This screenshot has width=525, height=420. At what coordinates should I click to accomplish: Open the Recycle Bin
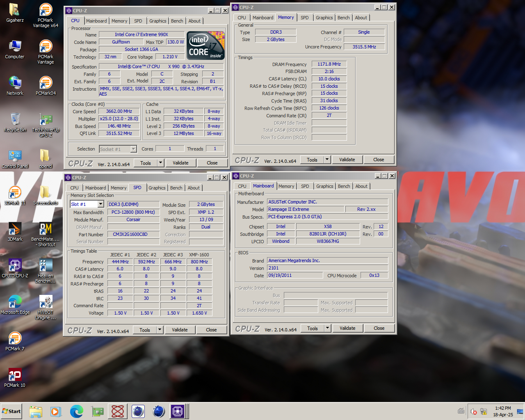[x=15, y=122]
